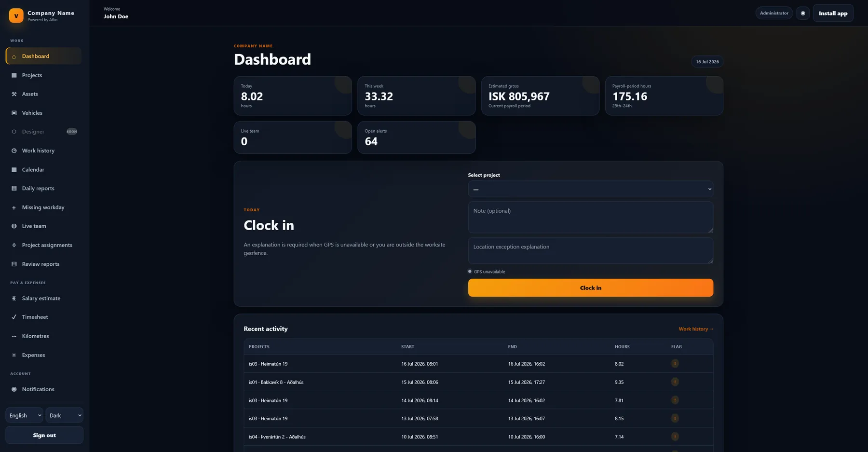This screenshot has width=868, height=452.
Task: Click the Missing workday plus icon
Action: (14, 207)
